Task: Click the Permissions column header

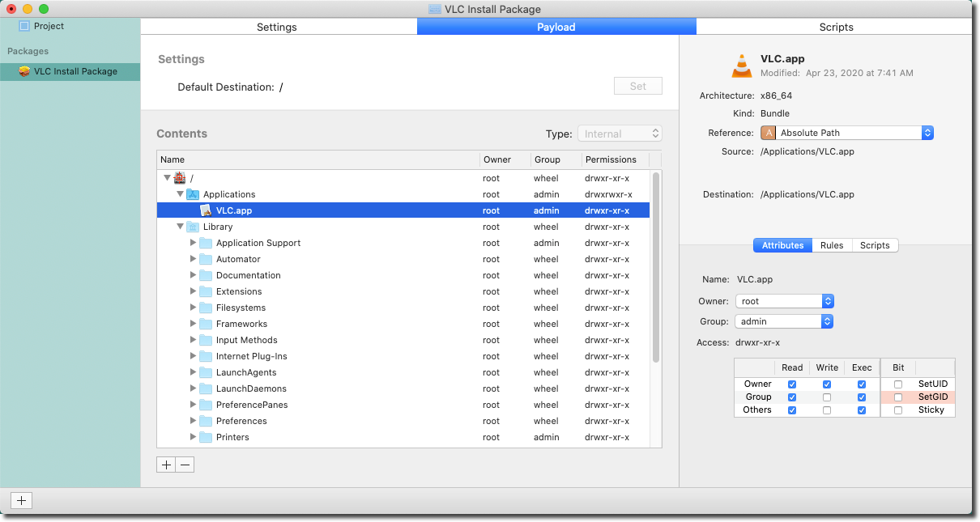Action: pos(616,159)
